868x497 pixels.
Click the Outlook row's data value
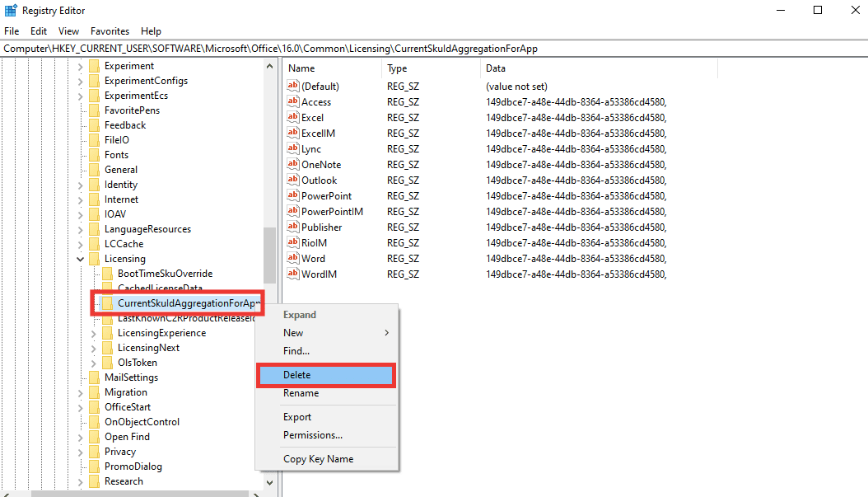point(576,180)
